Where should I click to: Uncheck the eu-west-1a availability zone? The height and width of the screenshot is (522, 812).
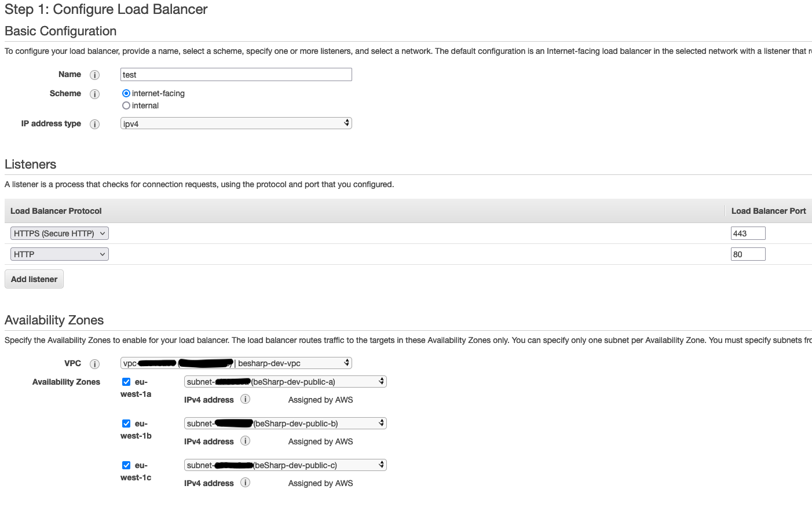126,382
